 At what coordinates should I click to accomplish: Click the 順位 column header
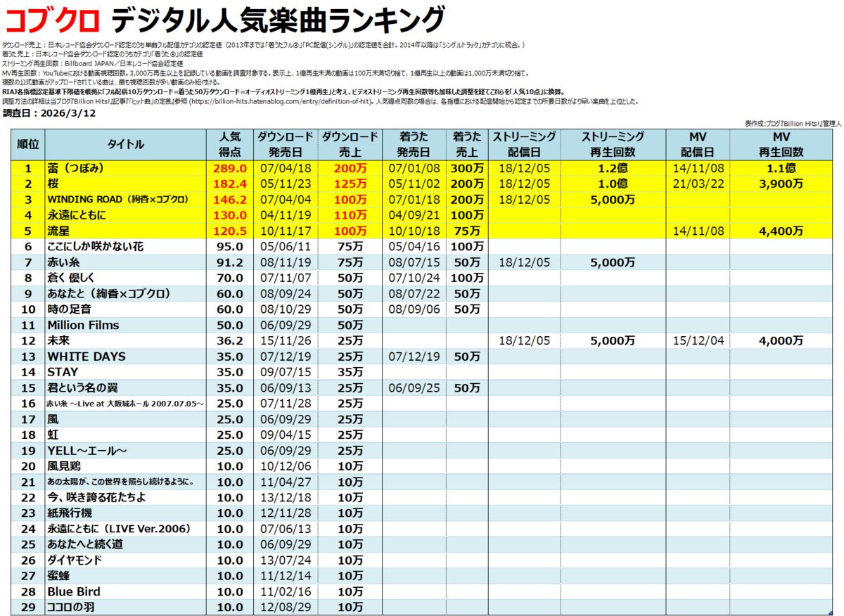tap(27, 144)
